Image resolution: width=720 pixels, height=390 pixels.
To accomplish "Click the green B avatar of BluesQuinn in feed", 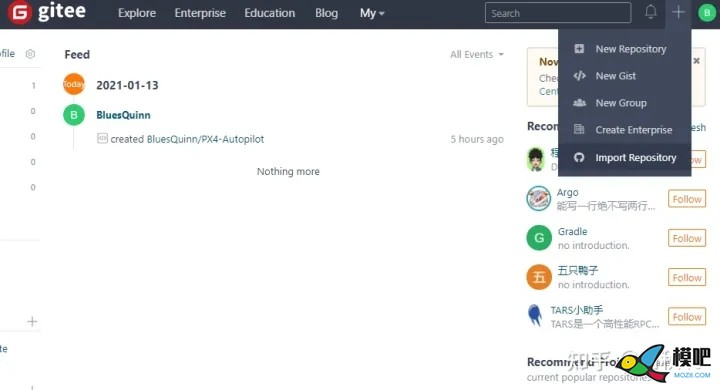I will 74,115.
